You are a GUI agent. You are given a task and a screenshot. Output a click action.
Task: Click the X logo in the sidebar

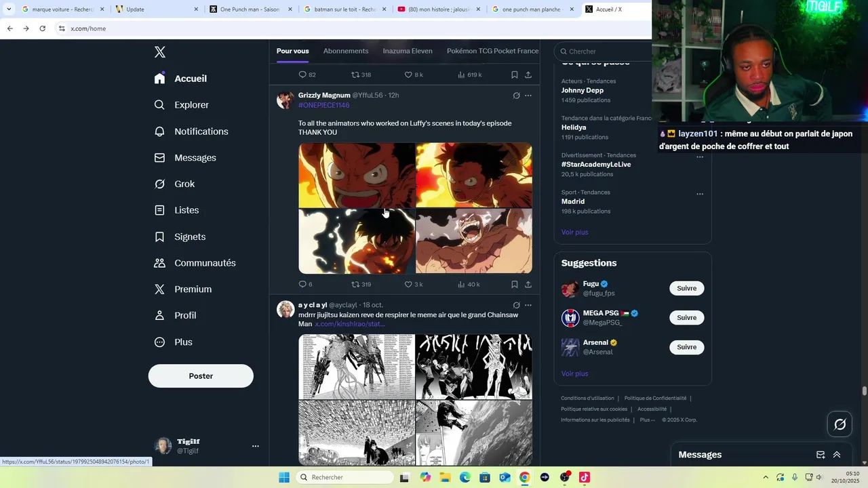click(x=160, y=52)
